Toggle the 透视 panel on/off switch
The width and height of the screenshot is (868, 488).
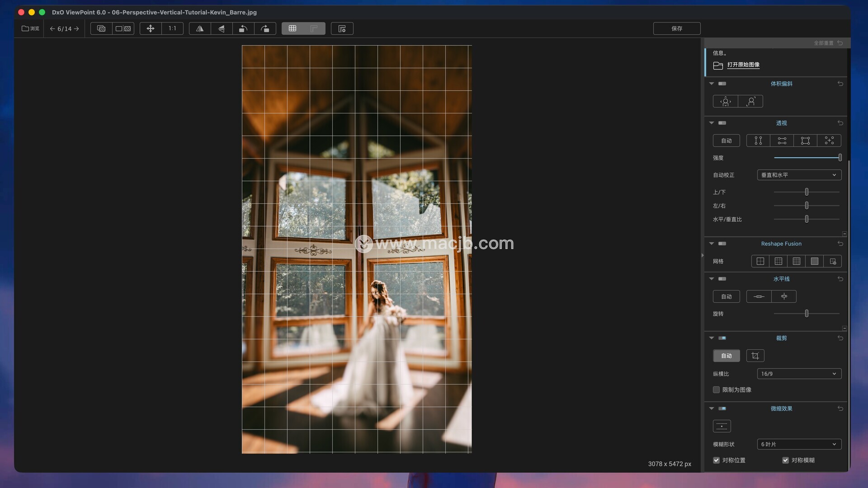coord(722,123)
